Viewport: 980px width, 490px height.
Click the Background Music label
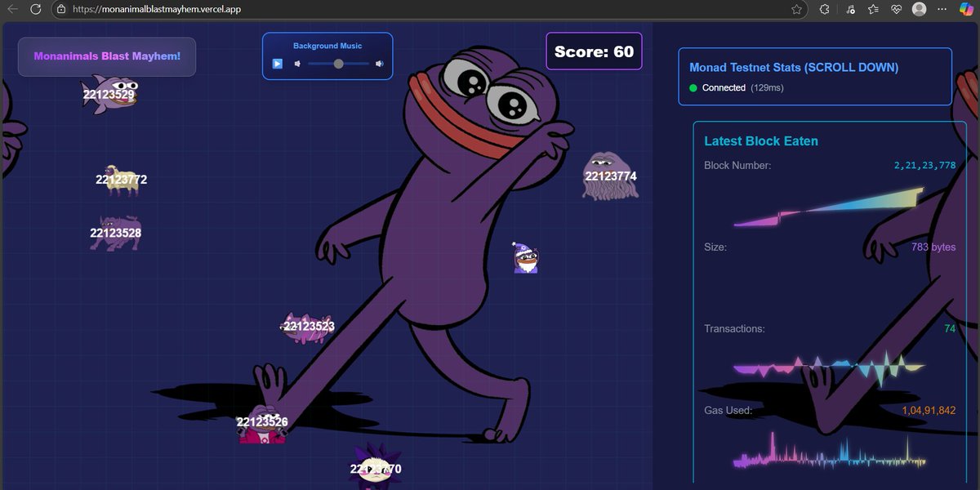327,46
